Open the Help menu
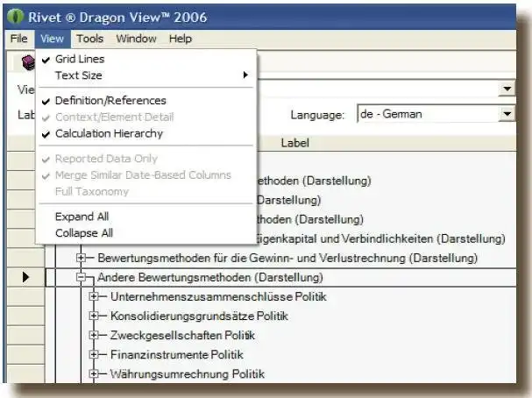This screenshot has height=398, width=532. click(181, 39)
